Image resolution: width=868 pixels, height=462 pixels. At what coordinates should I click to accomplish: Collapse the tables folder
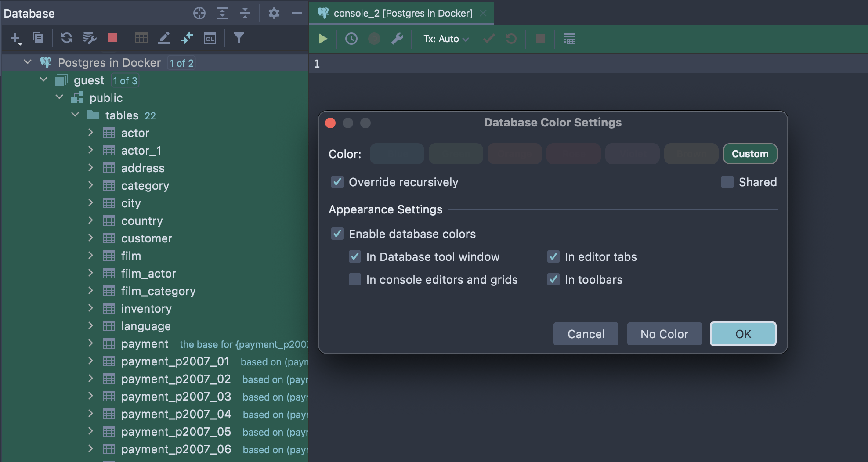(75, 115)
